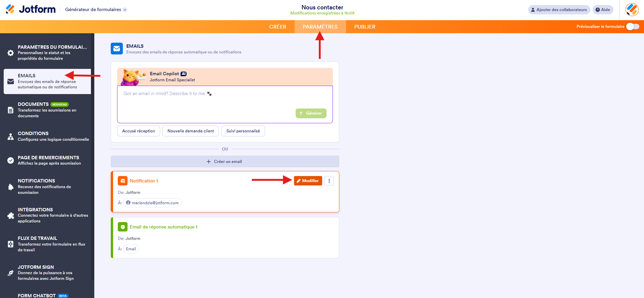
Task: Click the puzzle icon for Intégrations
Action: [x=11, y=215]
